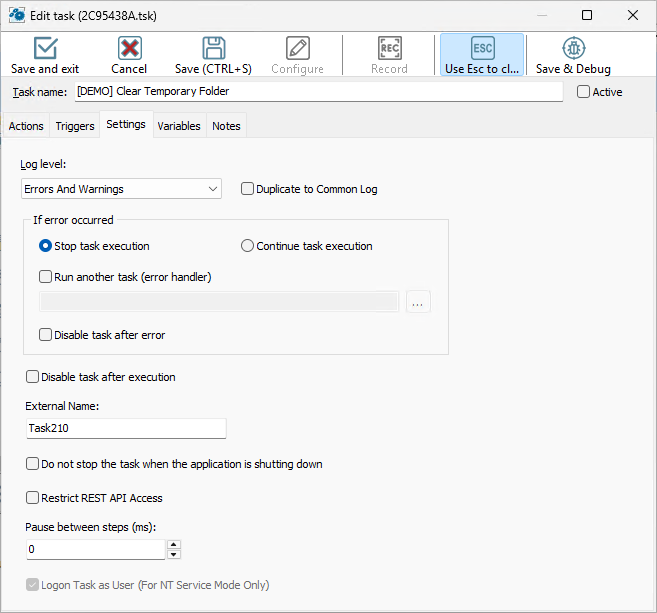Click the External Name field with Task210
Viewport: 657px width, 613px height.
tap(126, 428)
